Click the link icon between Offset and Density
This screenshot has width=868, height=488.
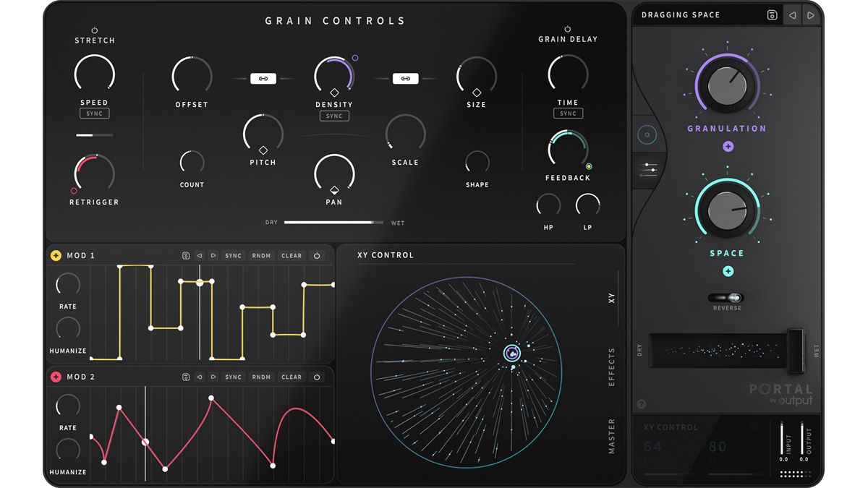(263, 78)
